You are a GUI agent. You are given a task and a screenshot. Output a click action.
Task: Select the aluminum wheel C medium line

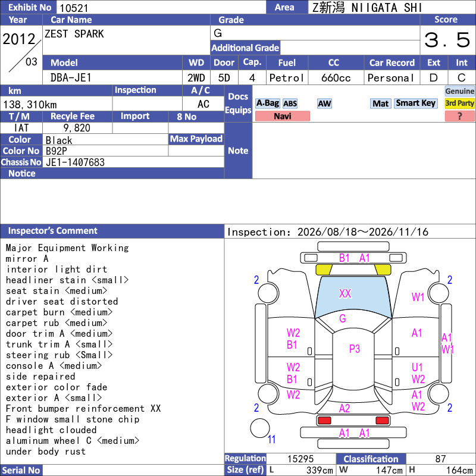72,441
